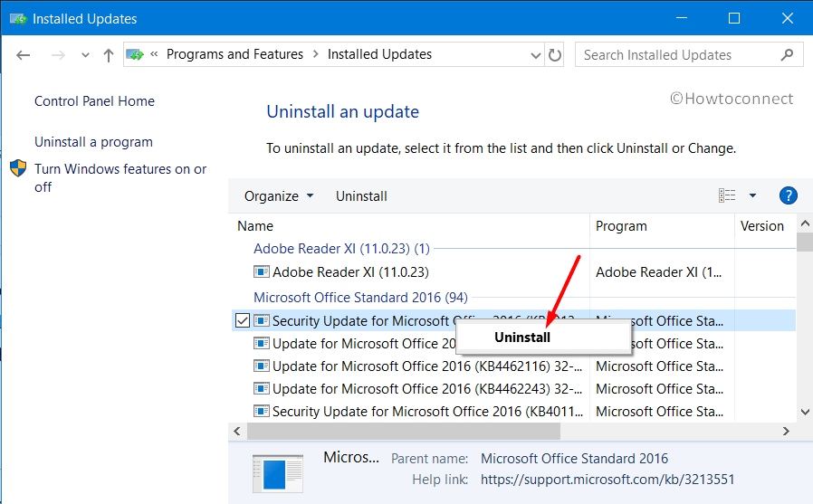Click Installed Updates in the breadcrumb

[379, 54]
